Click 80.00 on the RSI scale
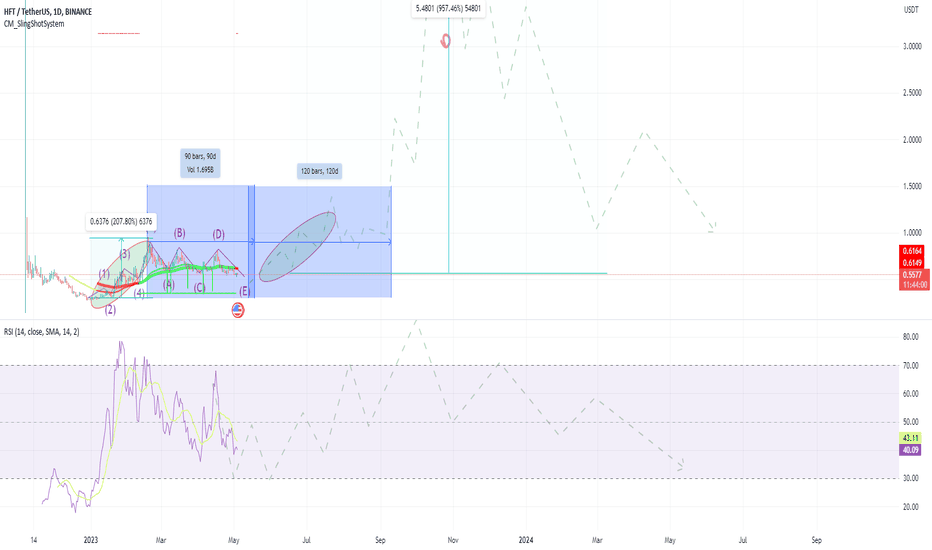The height and width of the screenshot is (550, 932). pos(911,337)
